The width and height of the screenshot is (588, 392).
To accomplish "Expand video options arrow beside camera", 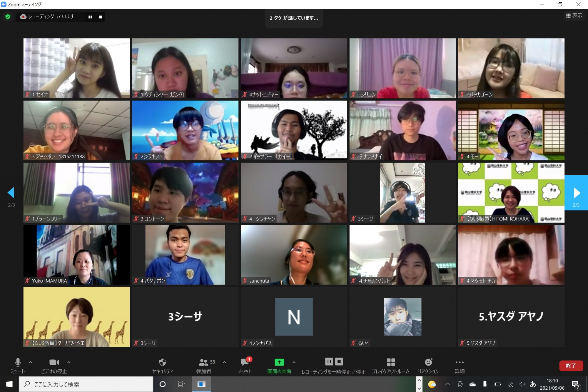I will pos(69,362).
